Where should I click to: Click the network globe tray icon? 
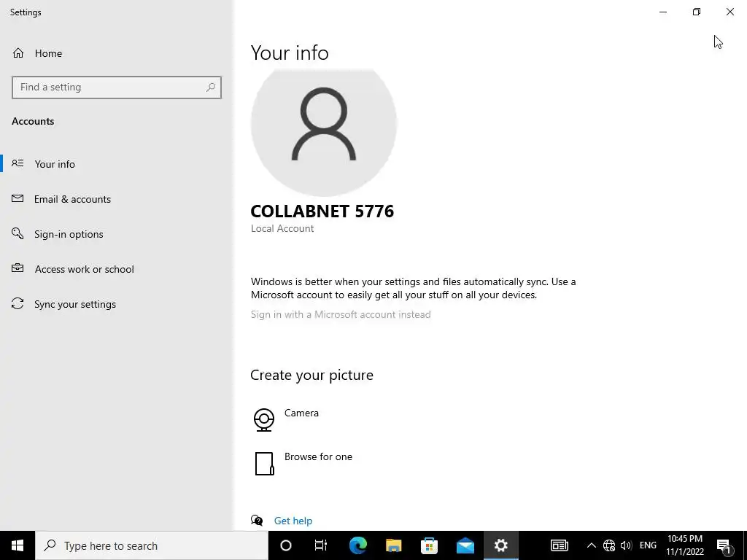(x=609, y=545)
